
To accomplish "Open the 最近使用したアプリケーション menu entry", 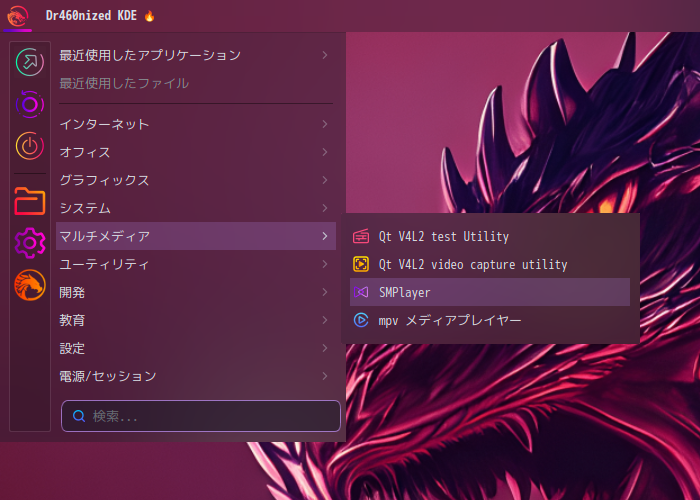I will click(x=196, y=55).
